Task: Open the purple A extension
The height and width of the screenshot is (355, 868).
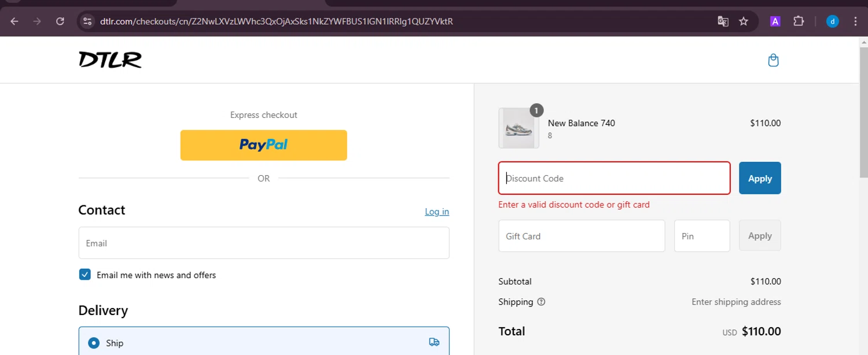Action: [775, 21]
